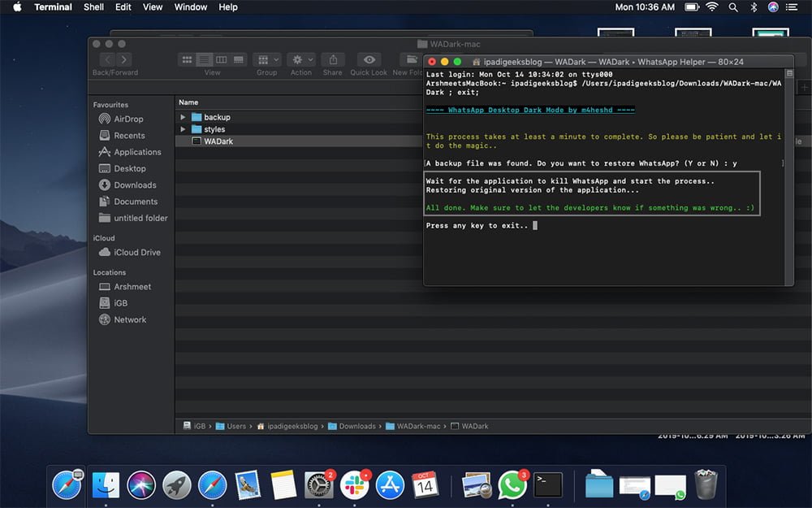812x508 pixels.
Task: Click Siri icon in menu bar
Action: click(773, 7)
